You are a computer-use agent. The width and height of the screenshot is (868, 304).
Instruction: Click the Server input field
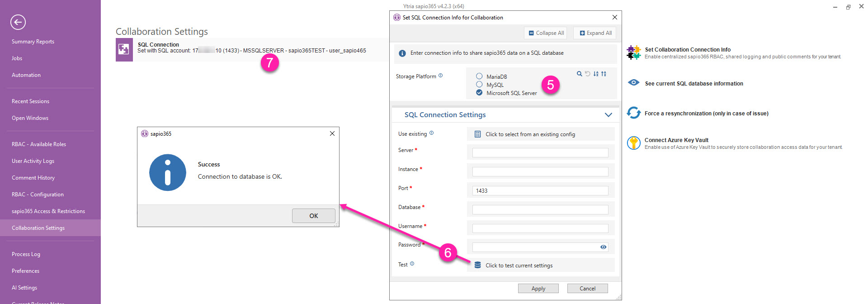(x=540, y=152)
